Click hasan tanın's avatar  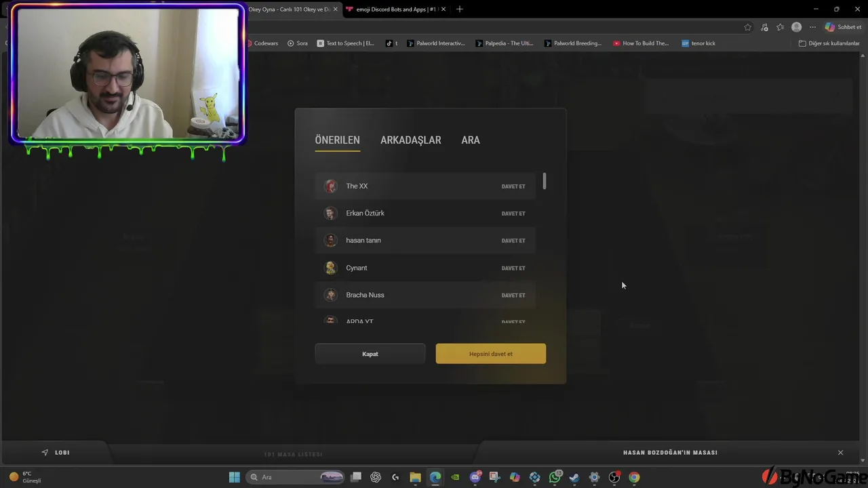tap(330, 241)
